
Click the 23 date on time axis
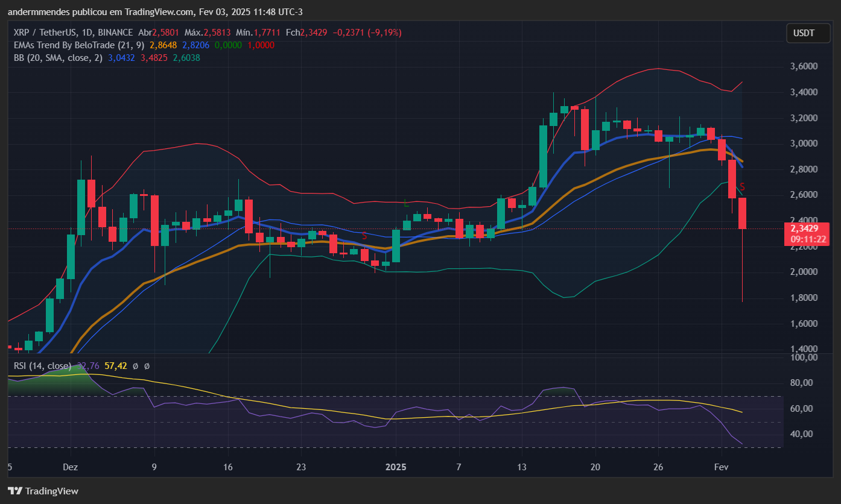click(x=301, y=467)
